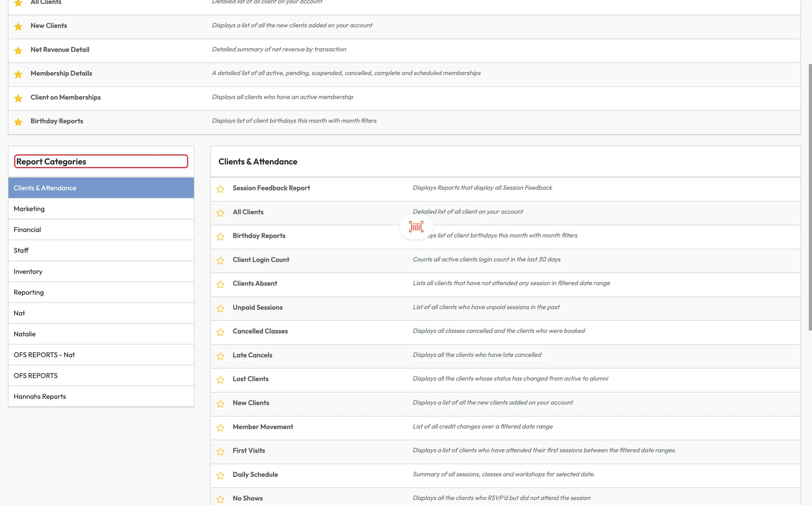Screen dimensions: 812x505
Task: Open the First Visits report
Action: (x=249, y=451)
